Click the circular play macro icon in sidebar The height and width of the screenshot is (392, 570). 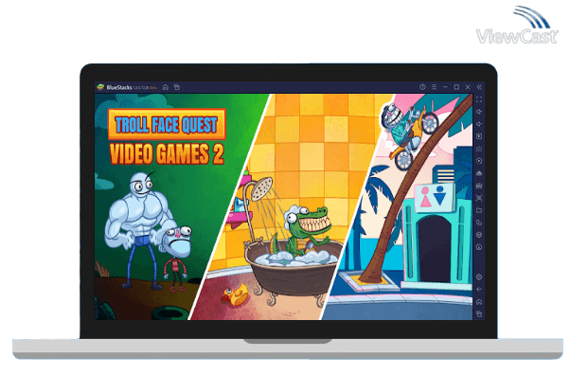pyautogui.click(x=479, y=161)
